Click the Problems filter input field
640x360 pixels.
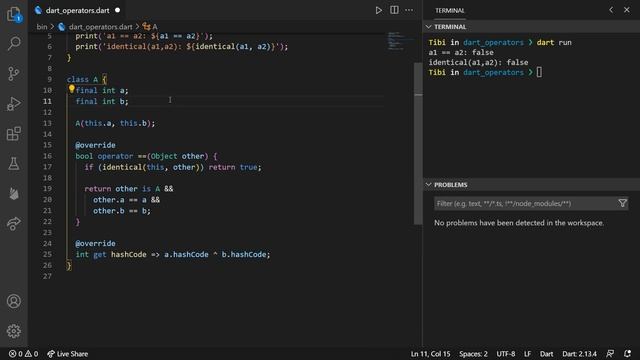pyautogui.click(x=525, y=203)
